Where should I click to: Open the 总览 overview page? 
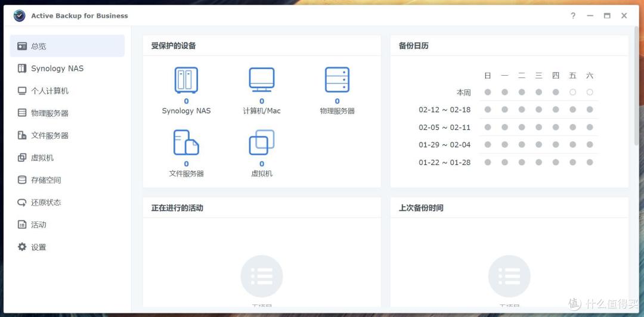click(67, 46)
